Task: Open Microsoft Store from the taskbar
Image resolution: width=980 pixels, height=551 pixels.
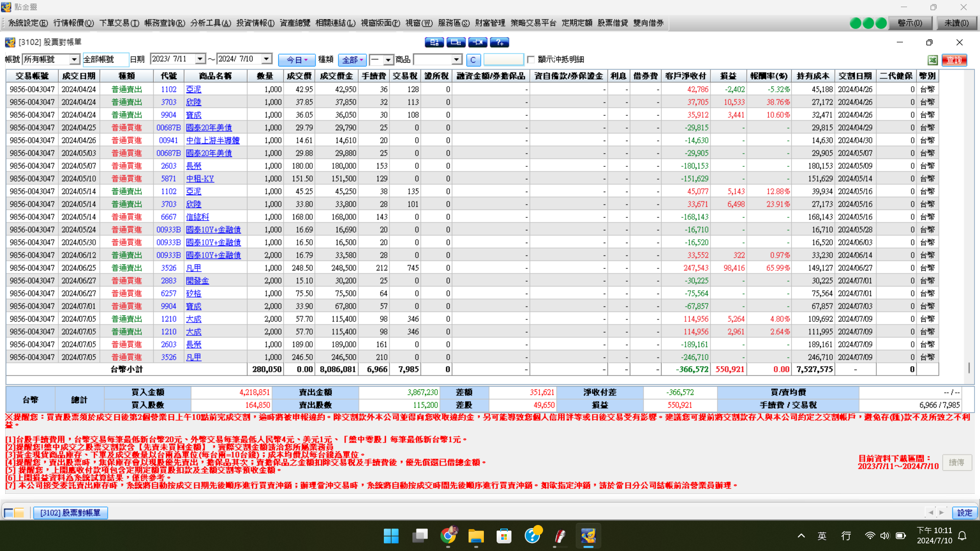Action: (504, 536)
